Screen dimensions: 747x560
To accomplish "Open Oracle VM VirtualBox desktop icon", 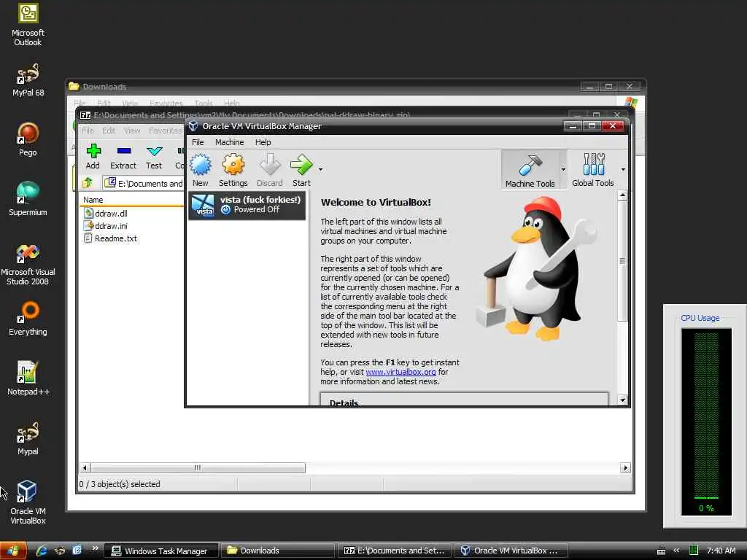I will pyautogui.click(x=28, y=502).
